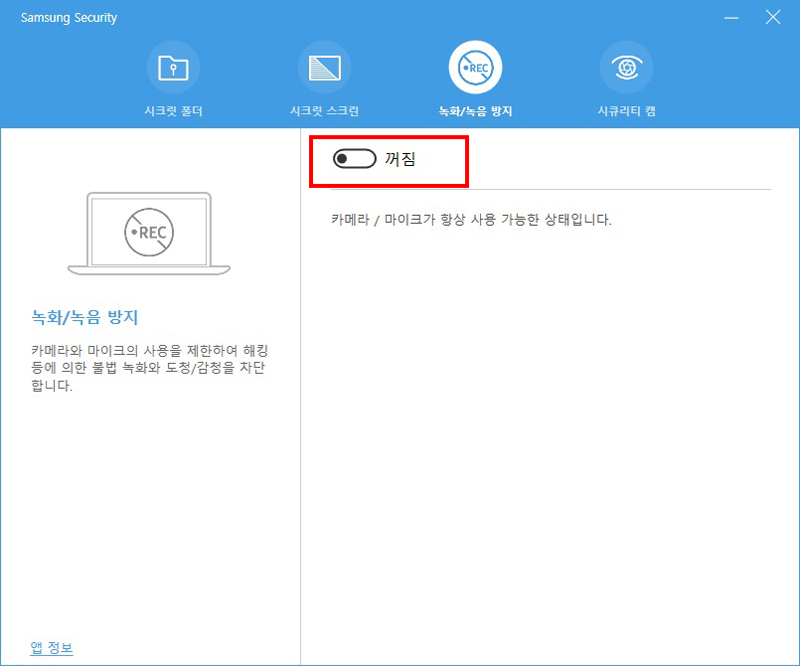Select the 시크릿 스크린 (Secret Screen) icon

click(x=324, y=67)
